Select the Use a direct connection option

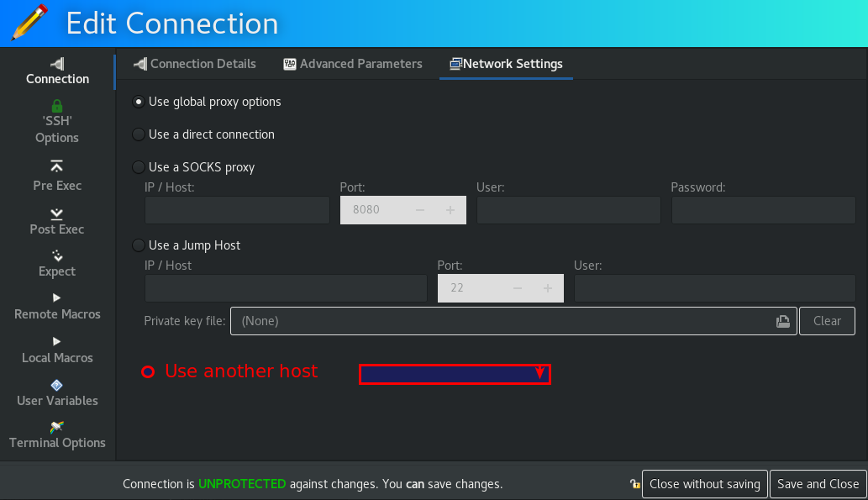pos(138,134)
